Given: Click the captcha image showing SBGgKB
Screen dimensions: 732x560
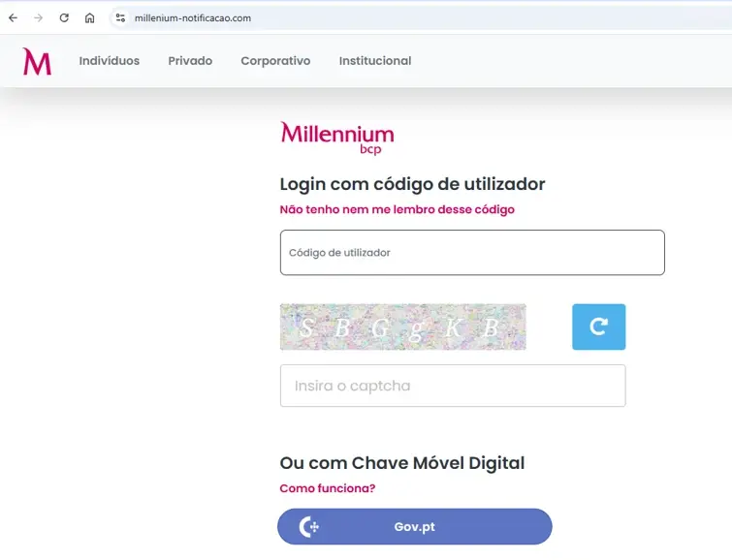Looking at the screenshot, I should (x=403, y=327).
